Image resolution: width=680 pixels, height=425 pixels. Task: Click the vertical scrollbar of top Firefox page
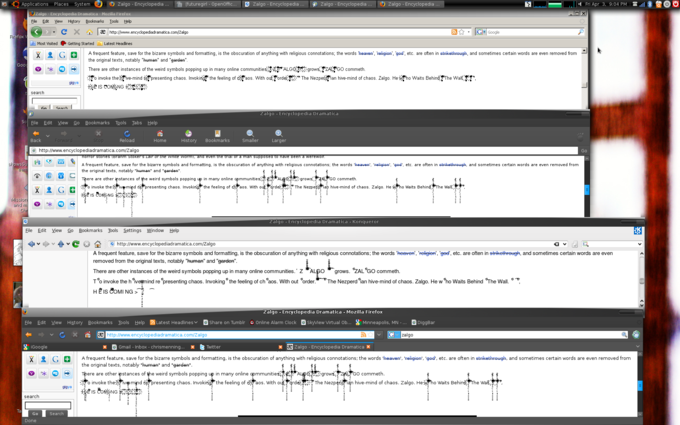click(584, 78)
